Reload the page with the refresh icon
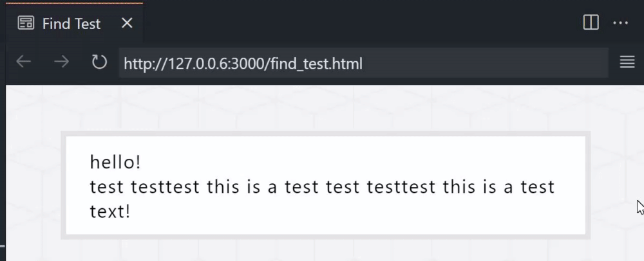Image resolution: width=644 pixels, height=261 pixels. (x=99, y=62)
